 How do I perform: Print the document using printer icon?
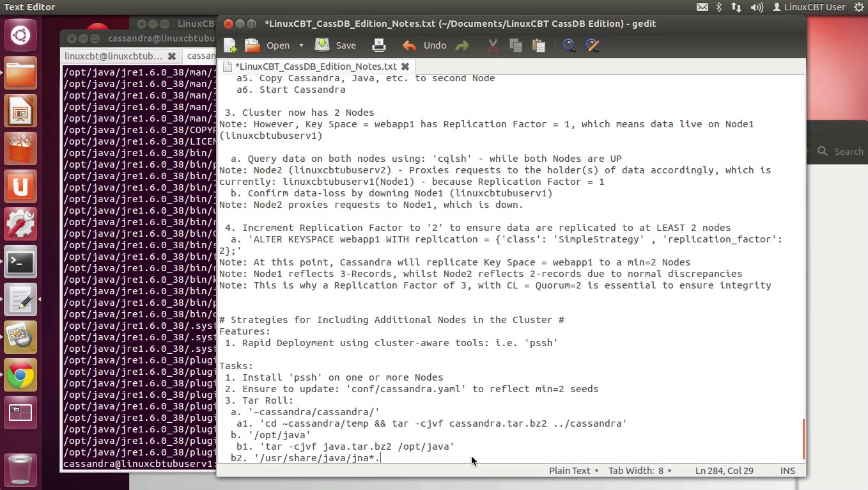379,45
